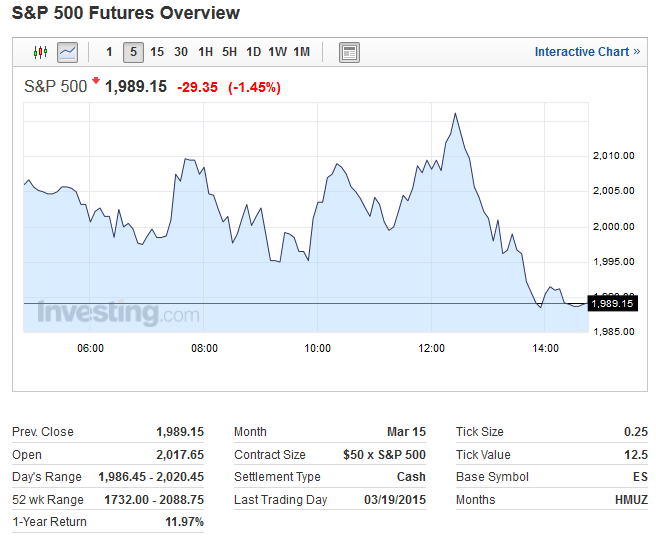Click the Tick Size label
Image resolution: width=656 pixels, height=542 pixels.
point(480,432)
